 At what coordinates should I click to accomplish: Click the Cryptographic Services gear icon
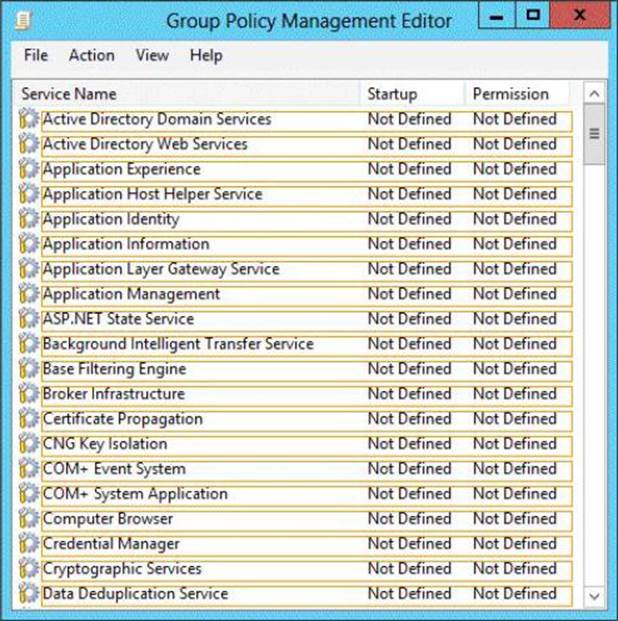tap(29, 570)
